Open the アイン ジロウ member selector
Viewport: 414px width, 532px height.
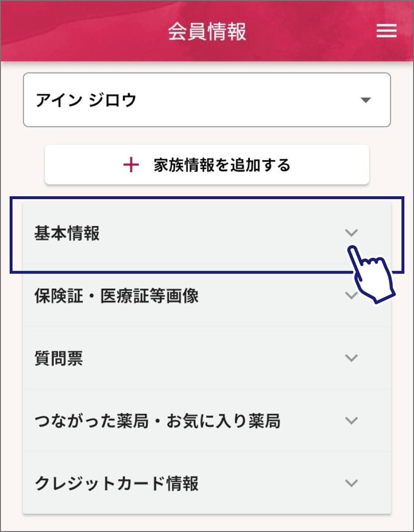click(207, 100)
